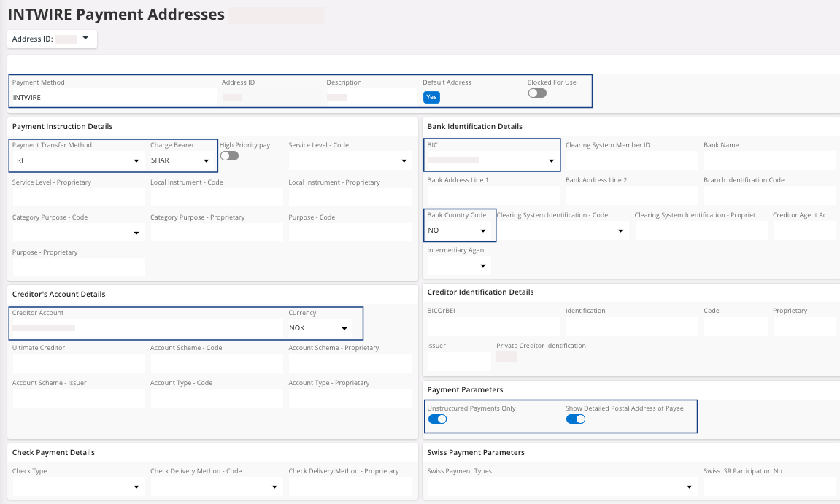Expand the Payment Transfer Method dropdown

point(136,161)
